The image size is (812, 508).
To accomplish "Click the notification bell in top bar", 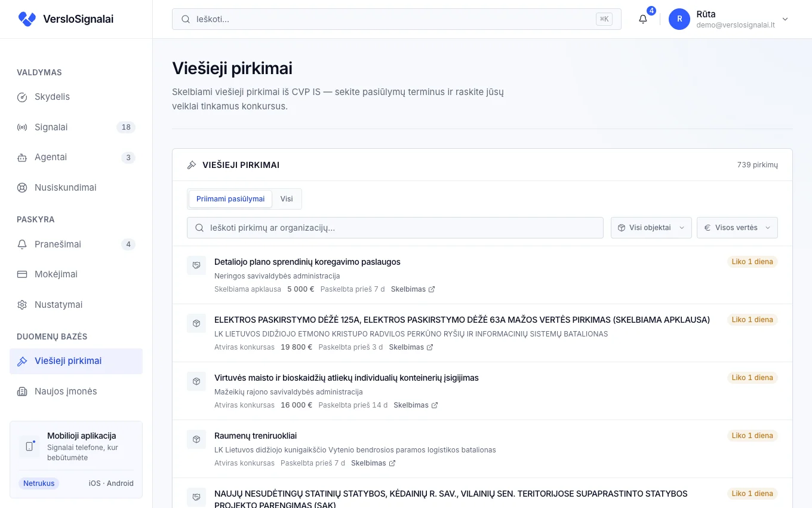I will coord(643,19).
